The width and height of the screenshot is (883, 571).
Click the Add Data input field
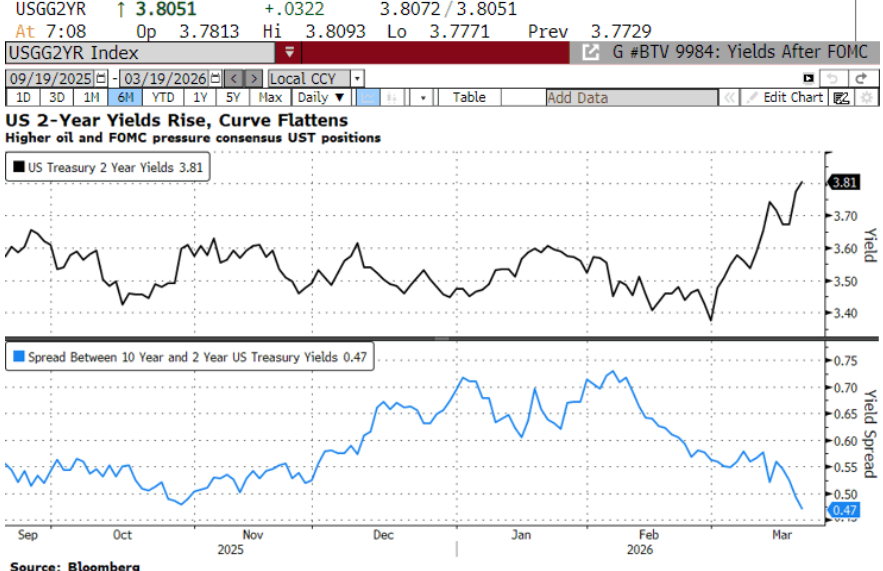click(632, 98)
